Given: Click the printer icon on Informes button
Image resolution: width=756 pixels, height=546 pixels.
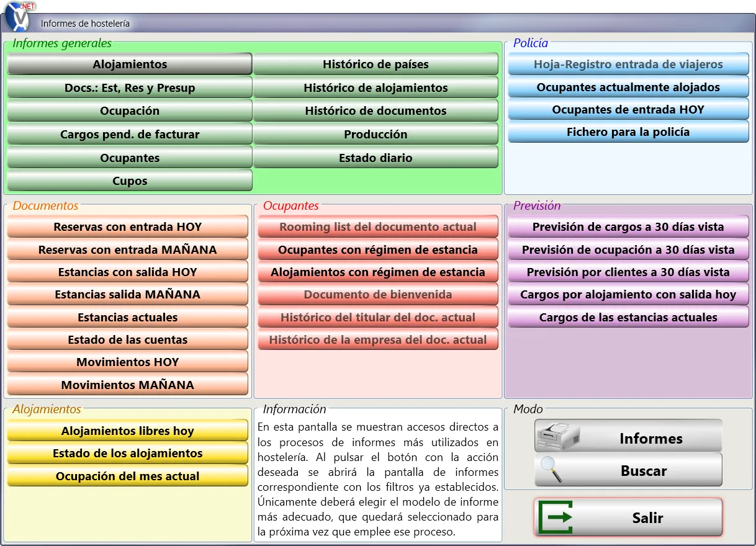Looking at the screenshot, I should (557, 437).
